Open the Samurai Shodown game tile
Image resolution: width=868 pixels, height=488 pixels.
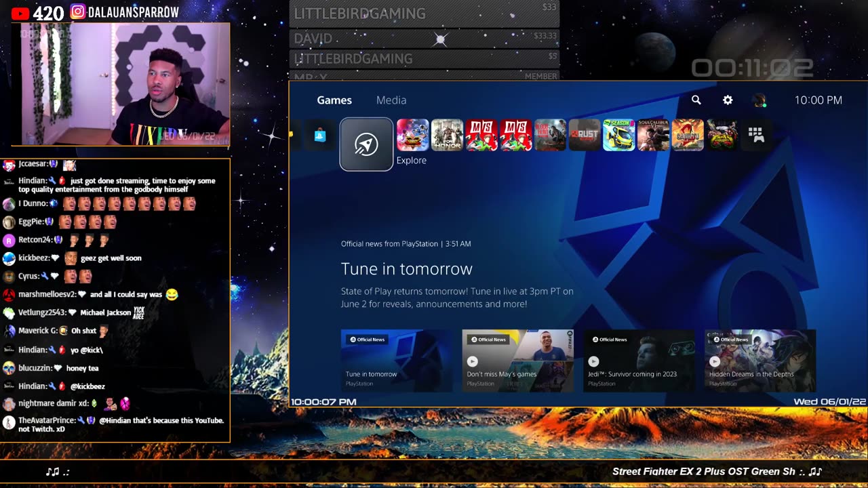tap(688, 135)
